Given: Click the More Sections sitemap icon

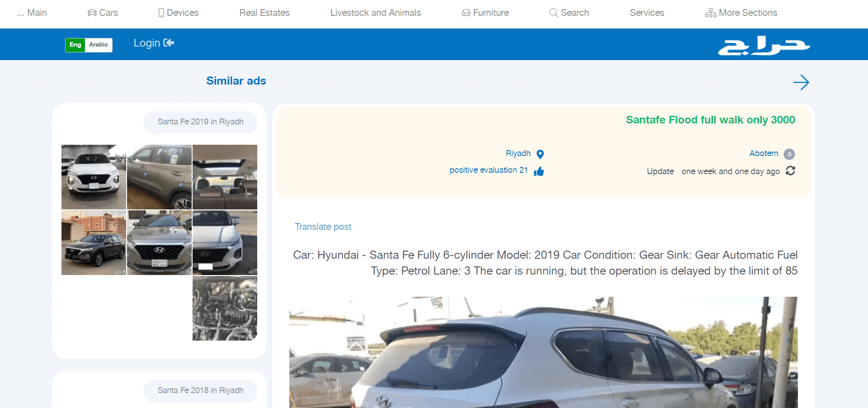Looking at the screenshot, I should click(x=711, y=13).
